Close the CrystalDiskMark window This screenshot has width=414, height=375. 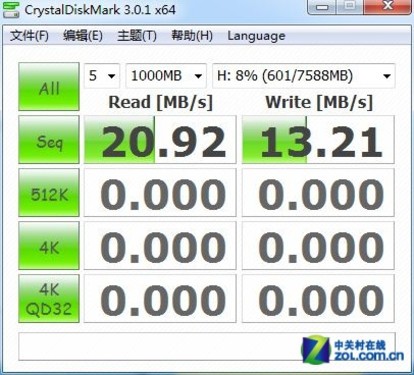pos(387,7)
